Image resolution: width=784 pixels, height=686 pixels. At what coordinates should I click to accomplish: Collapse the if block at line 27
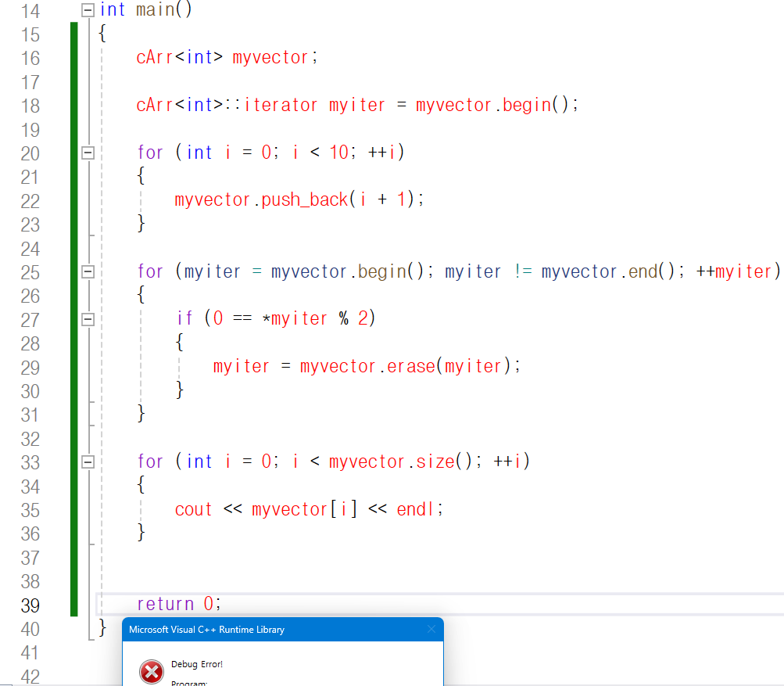coord(88,319)
